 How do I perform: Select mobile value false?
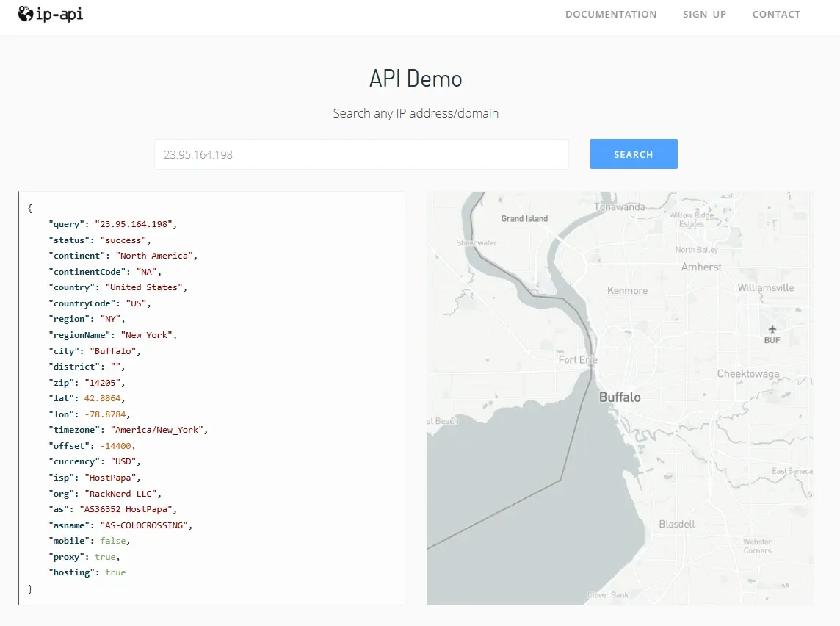tap(113, 541)
